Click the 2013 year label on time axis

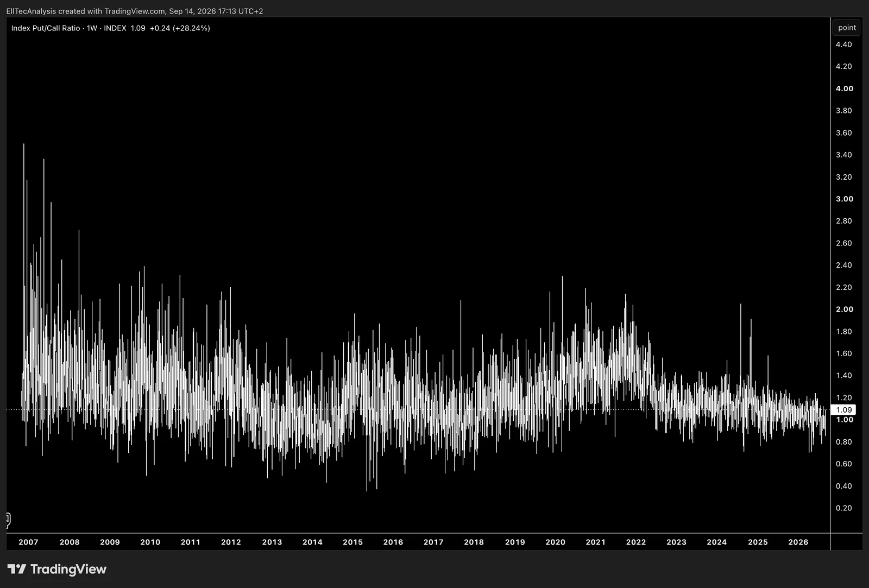[x=272, y=542]
